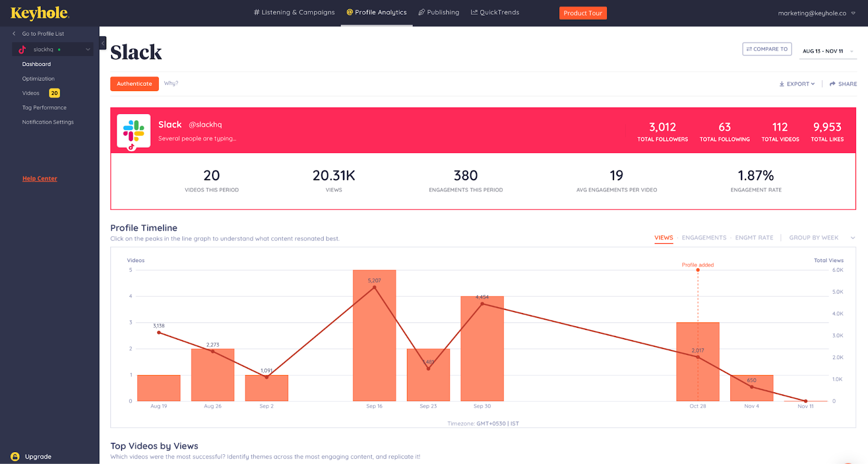
Task: Open the Aug 13 - Nov 11 date range
Action: click(828, 51)
